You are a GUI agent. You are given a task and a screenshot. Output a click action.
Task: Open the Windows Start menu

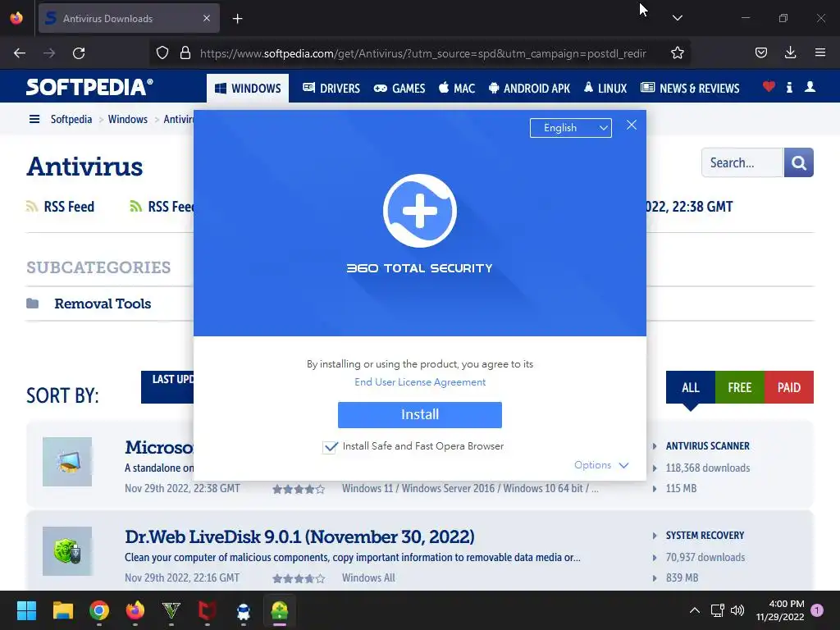coord(26,610)
